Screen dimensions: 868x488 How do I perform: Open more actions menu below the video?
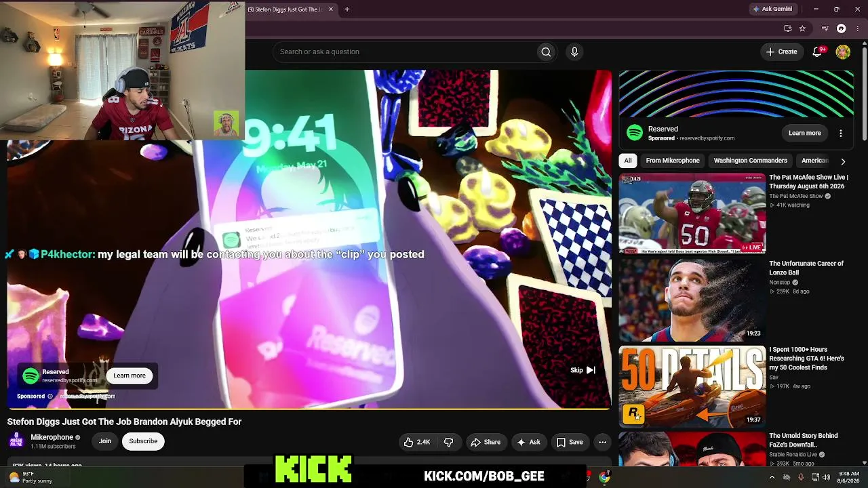602,443
